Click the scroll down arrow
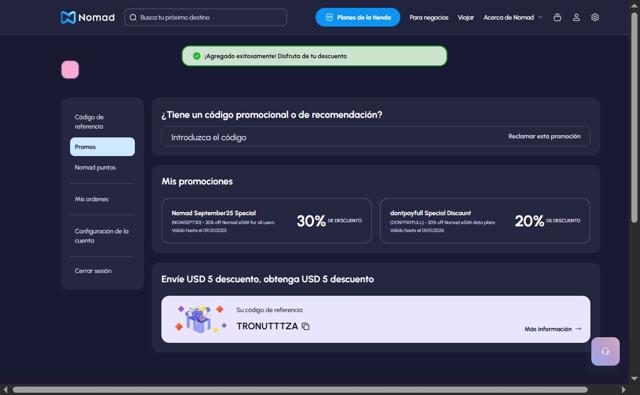The height and width of the screenshot is (395, 640). 634,379
